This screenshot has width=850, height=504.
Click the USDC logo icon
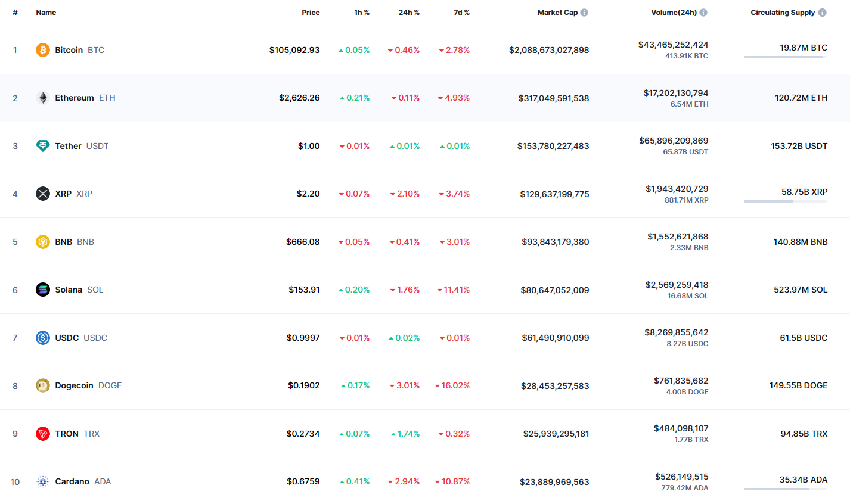click(42, 338)
